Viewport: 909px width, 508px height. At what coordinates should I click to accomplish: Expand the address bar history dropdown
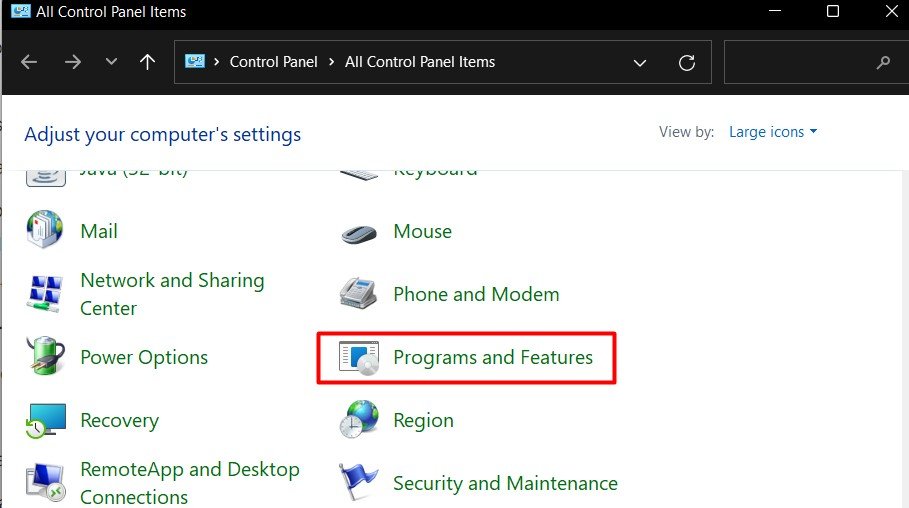pyautogui.click(x=640, y=63)
